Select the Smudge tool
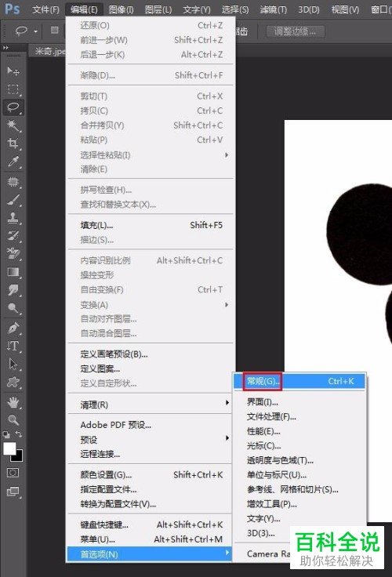This screenshot has height=577, width=392. (13, 290)
